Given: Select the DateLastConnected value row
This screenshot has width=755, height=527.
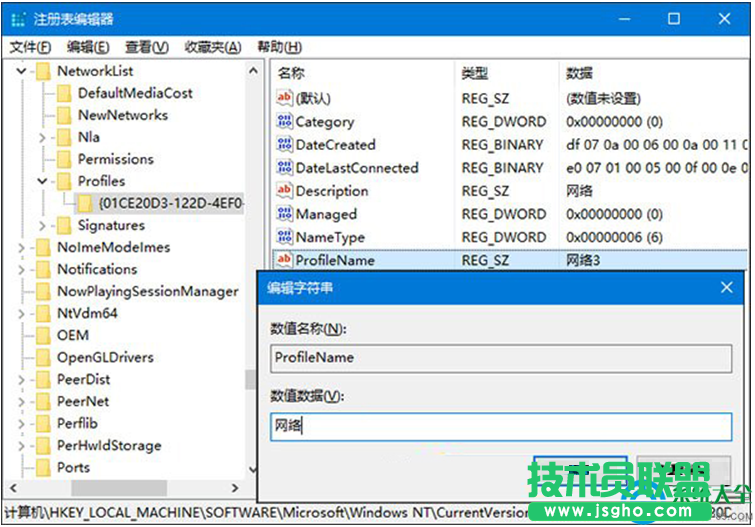Looking at the screenshot, I should pos(356,168).
